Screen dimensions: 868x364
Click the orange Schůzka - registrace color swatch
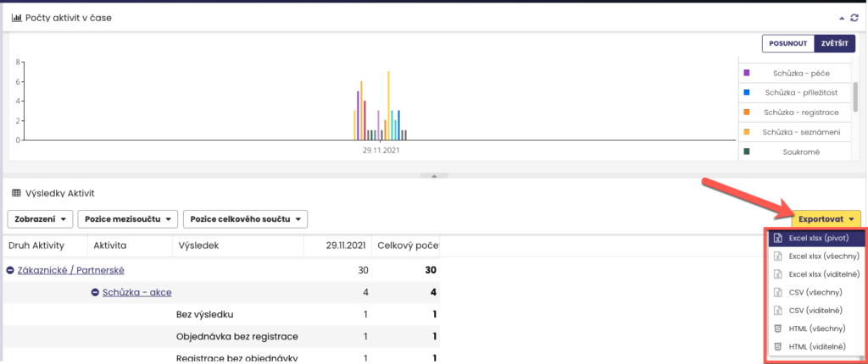coord(747,113)
